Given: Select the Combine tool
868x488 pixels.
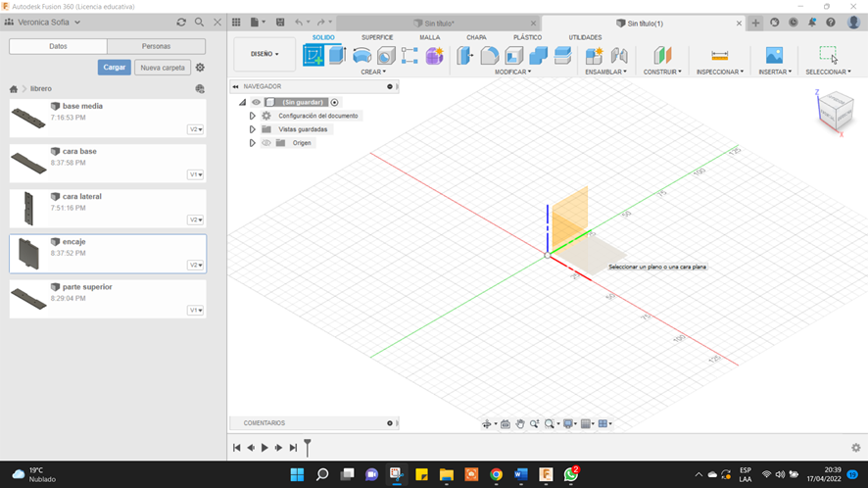Looking at the screenshot, I should click(538, 56).
